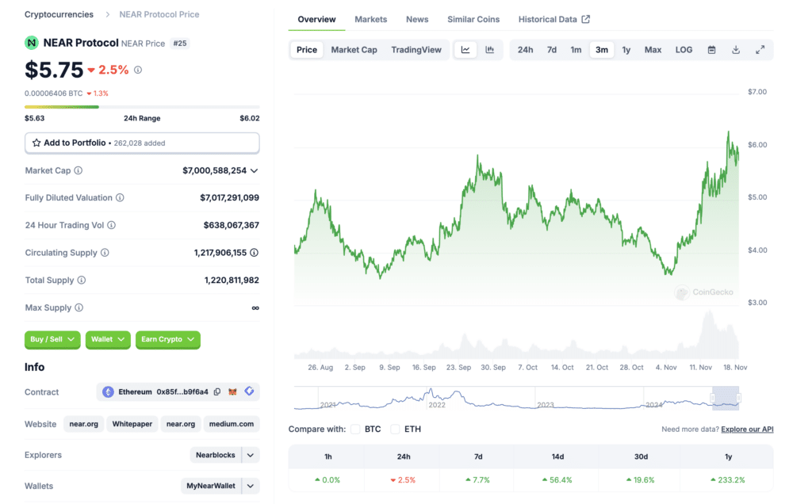The width and height of the screenshot is (812, 504).
Task: Go to Cryptocurrencies breadcrumb
Action: tap(59, 14)
